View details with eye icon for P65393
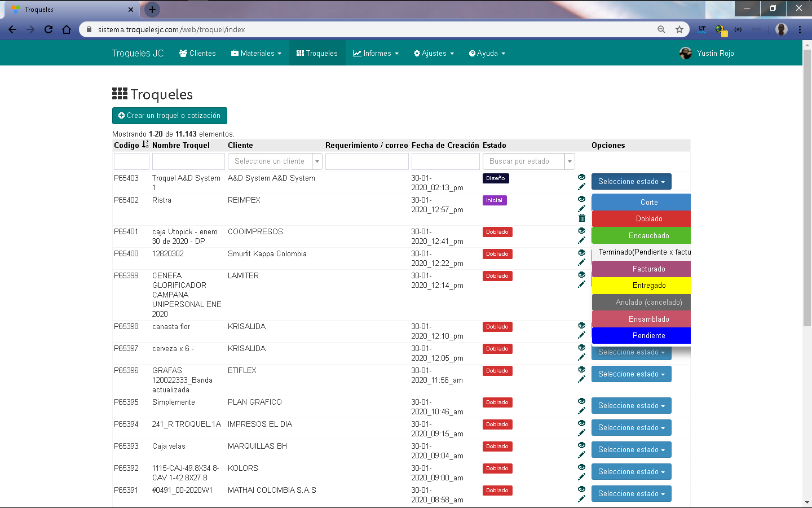Viewport: 812px width, 508px height. point(581,445)
